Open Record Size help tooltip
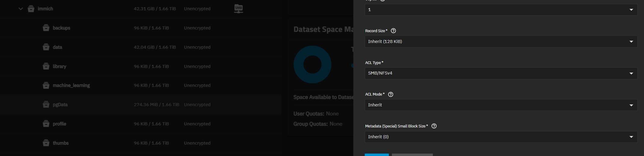The height and width of the screenshot is (156, 644). tap(393, 31)
